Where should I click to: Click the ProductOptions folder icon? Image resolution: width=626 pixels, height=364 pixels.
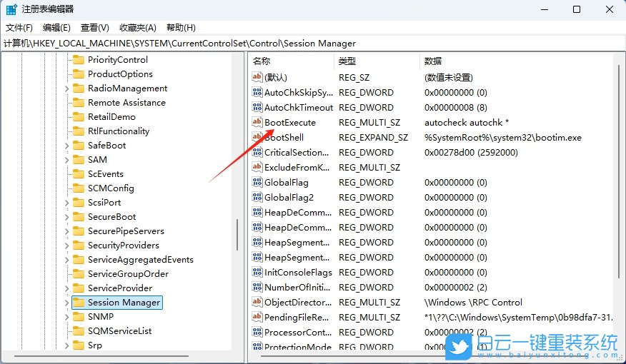[x=79, y=74]
